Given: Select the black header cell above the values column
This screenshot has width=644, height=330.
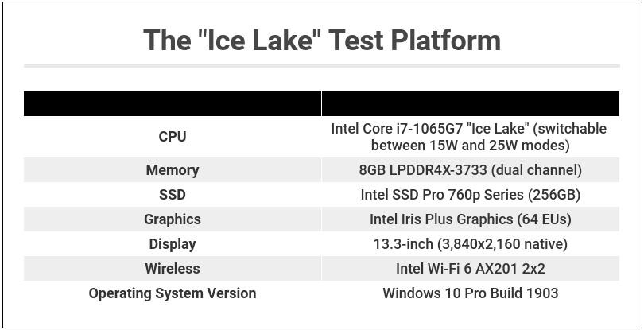Looking at the screenshot, I should click(x=470, y=104).
